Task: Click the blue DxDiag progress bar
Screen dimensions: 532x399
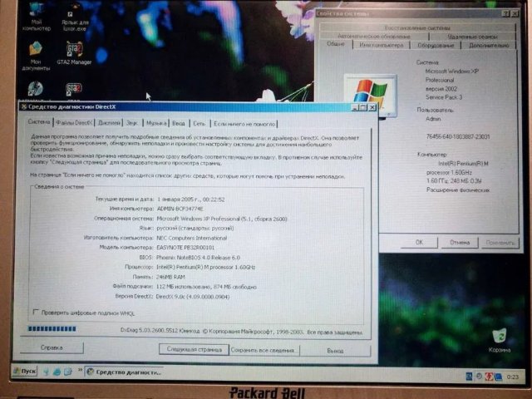Action: 52,329
